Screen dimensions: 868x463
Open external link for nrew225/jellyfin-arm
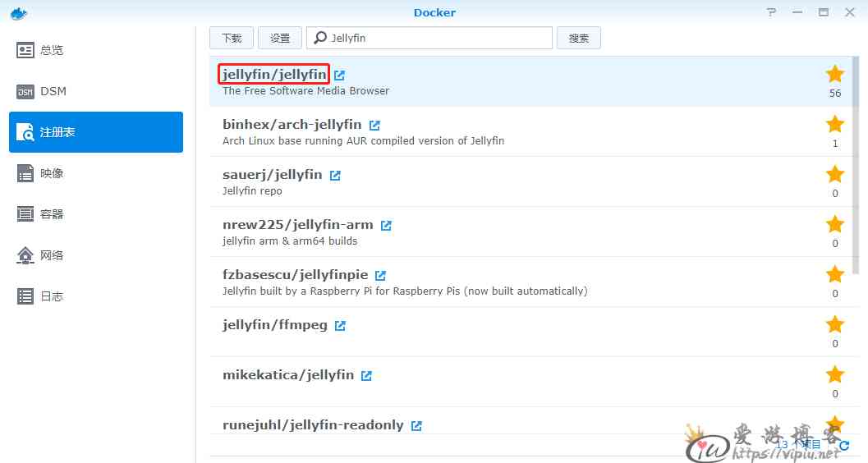point(387,226)
